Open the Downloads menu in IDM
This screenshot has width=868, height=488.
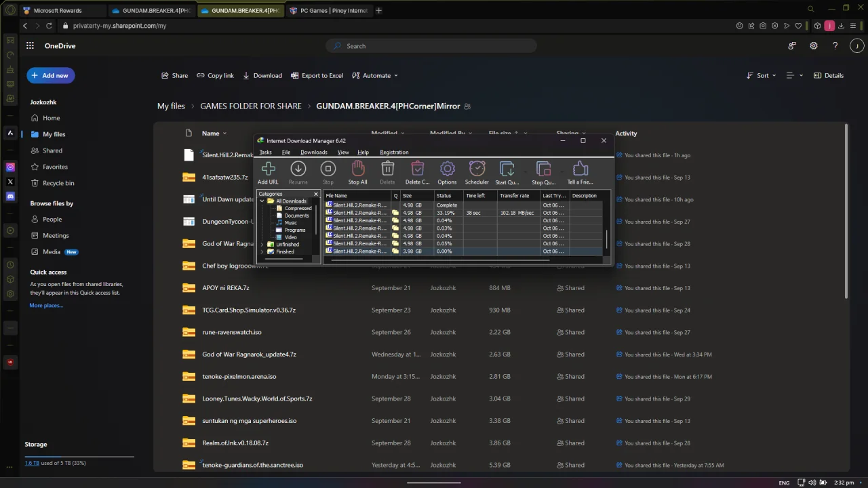point(314,152)
